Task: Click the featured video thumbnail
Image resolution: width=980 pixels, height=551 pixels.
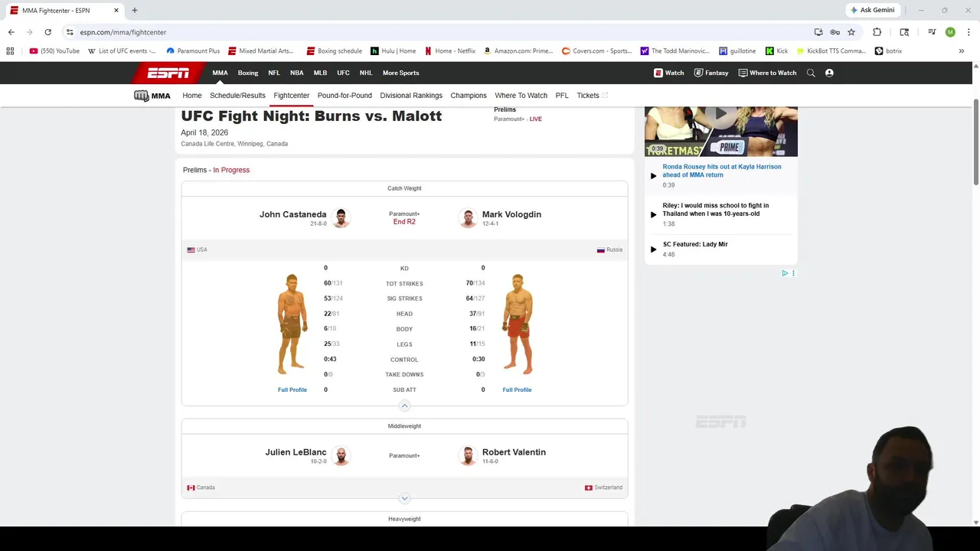Action: pyautogui.click(x=721, y=131)
